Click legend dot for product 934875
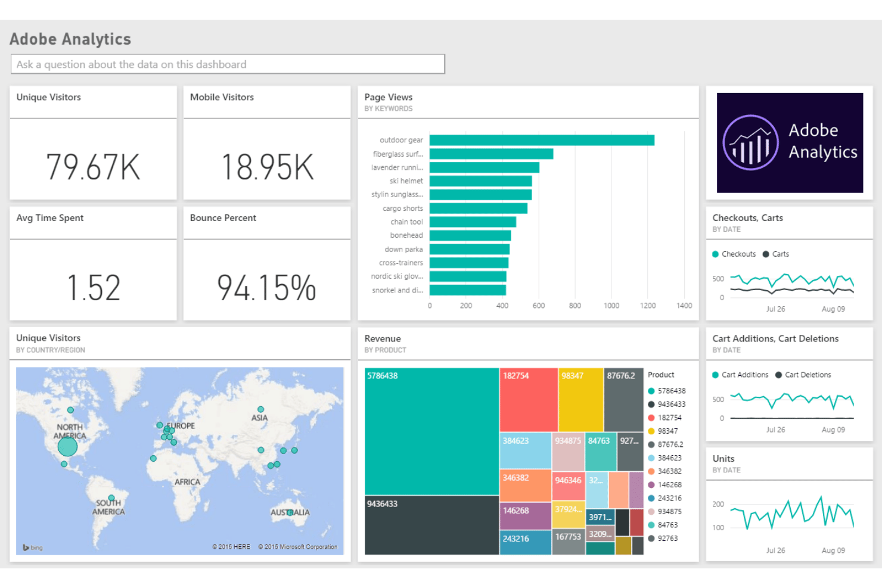Viewport: 882px width, 588px height. [651, 512]
